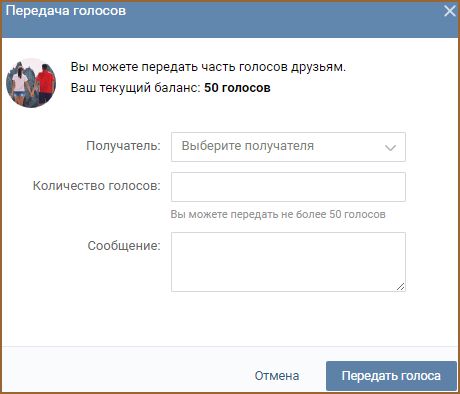
Task: Expand recipient list via chevron arrow
Action: (390, 148)
